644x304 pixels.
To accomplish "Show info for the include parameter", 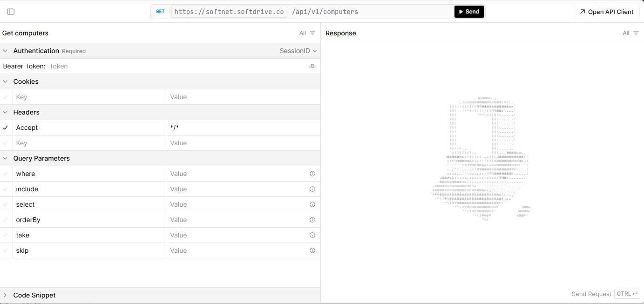I will (x=312, y=189).
